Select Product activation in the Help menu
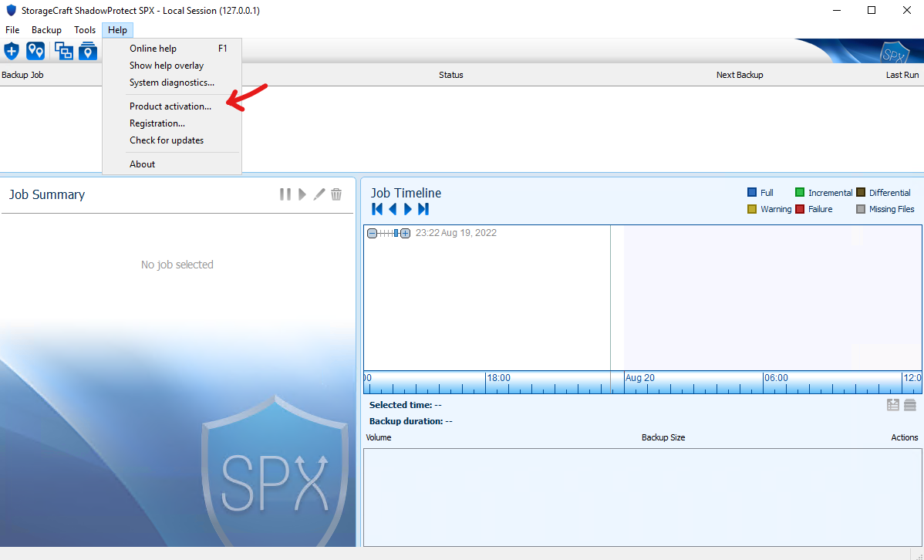Viewport: 924px width, 560px height. [170, 106]
